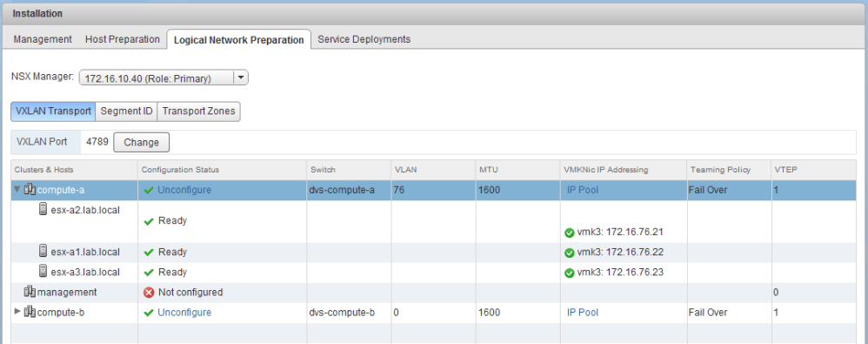
Task: Click VLAN value 0 for compute-b
Action: pos(396,313)
